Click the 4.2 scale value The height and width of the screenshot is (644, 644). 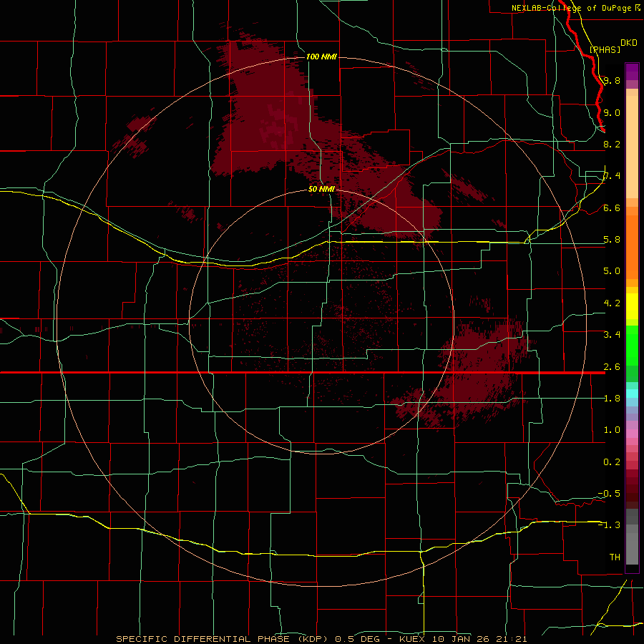[612, 303]
